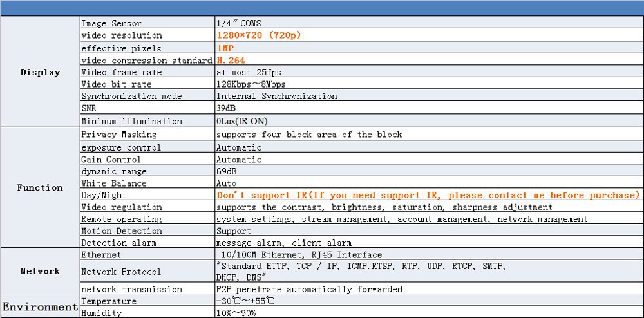Click the 'Detection alarm' label
The height and width of the screenshot is (318, 644).
118,243
